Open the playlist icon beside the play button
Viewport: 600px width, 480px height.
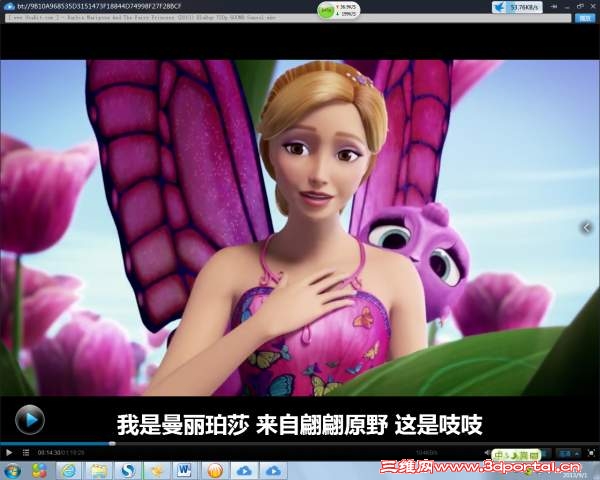(x=26, y=453)
